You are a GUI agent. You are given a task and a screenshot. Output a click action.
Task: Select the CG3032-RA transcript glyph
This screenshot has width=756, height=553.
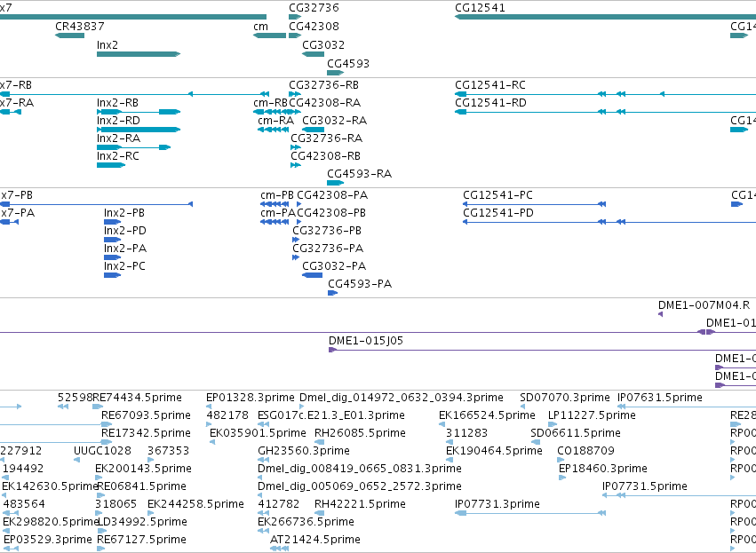coord(313,130)
